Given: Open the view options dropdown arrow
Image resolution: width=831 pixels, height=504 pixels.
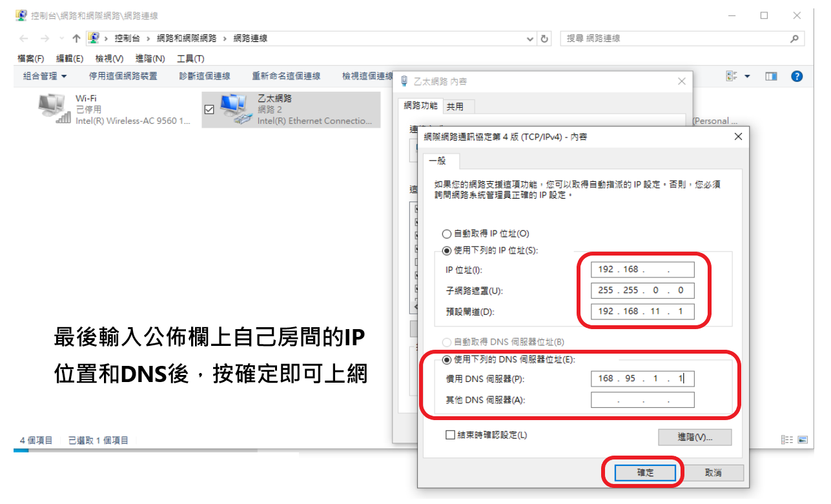Looking at the screenshot, I should (748, 76).
